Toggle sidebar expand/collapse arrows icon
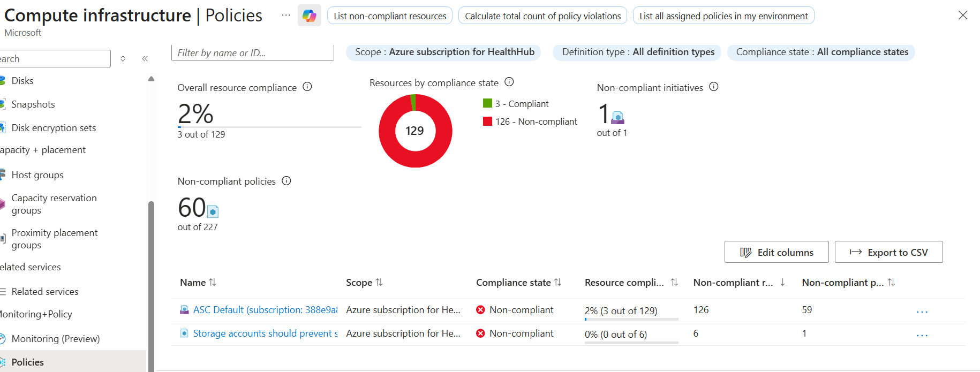This screenshot has width=980, height=372. point(123,58)
